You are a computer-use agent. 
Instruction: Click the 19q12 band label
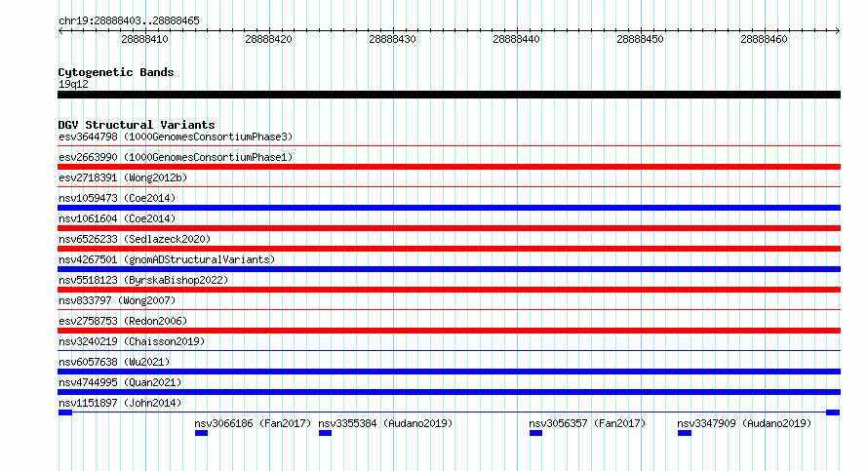pyautogui.click(x=73, y=84)
